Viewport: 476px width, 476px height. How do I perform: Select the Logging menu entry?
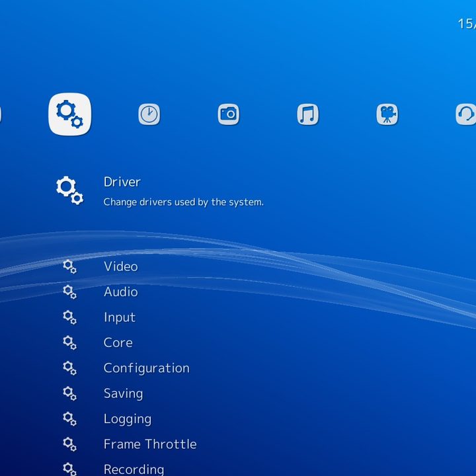128,420
